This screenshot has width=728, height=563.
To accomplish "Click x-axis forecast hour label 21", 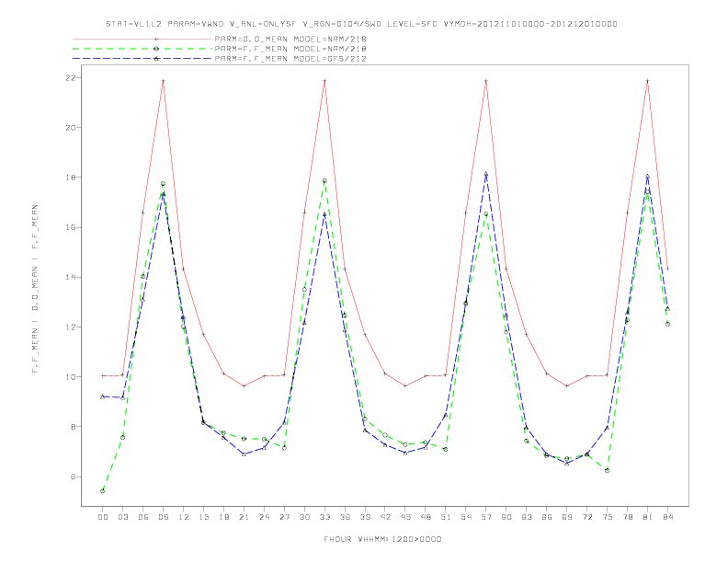I will click(x=244, y=517).
